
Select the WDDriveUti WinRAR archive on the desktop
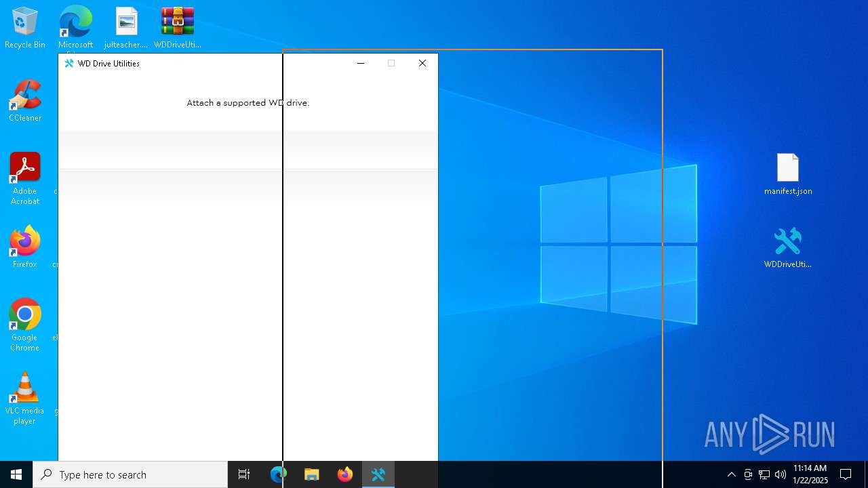pos(178,28)
